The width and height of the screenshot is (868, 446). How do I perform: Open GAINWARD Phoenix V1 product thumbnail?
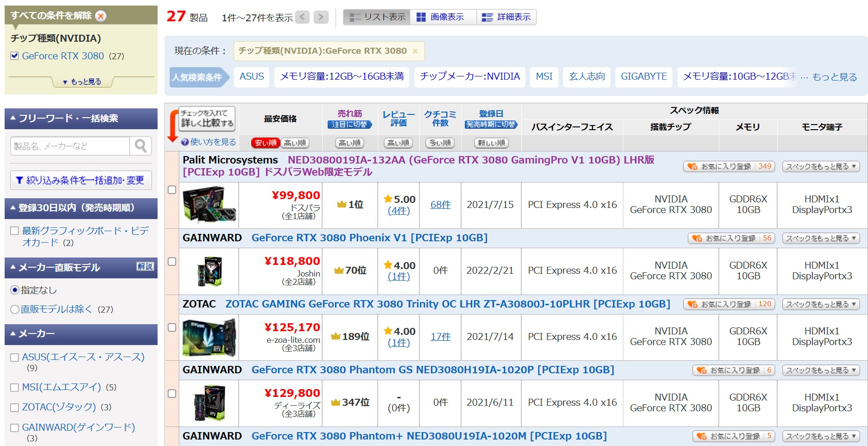(209, 271)
